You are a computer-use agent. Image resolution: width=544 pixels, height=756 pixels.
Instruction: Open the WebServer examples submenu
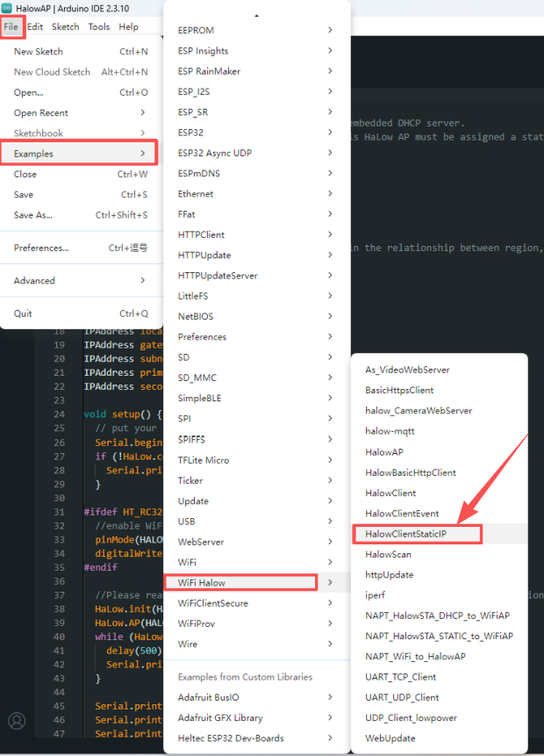coord(256,542)
